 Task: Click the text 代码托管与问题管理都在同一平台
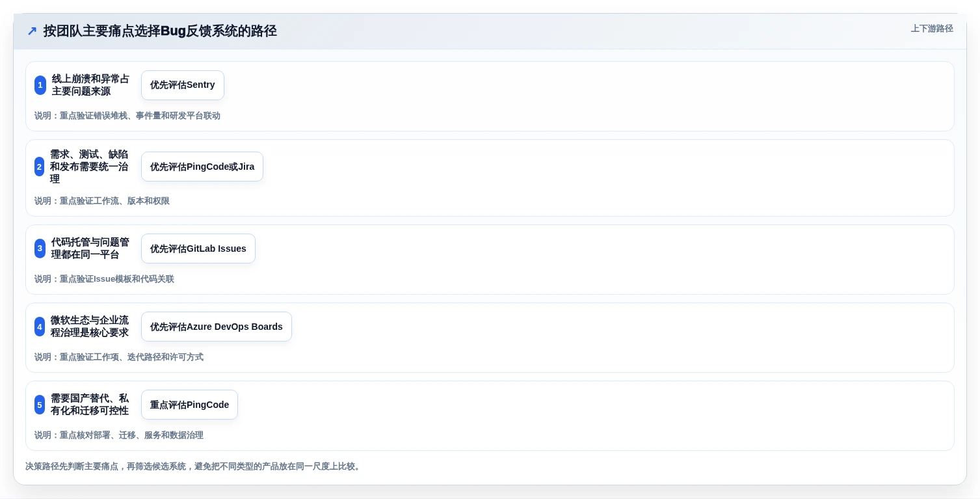[x=90, y=249]
